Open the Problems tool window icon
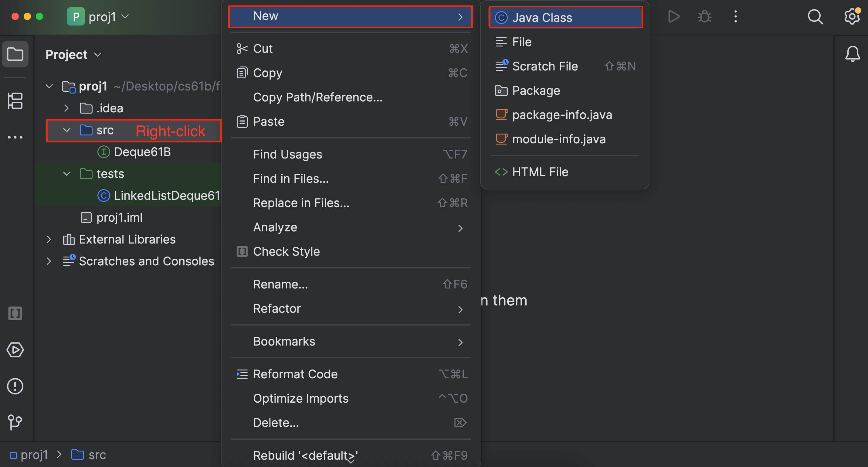 [15, 386]
